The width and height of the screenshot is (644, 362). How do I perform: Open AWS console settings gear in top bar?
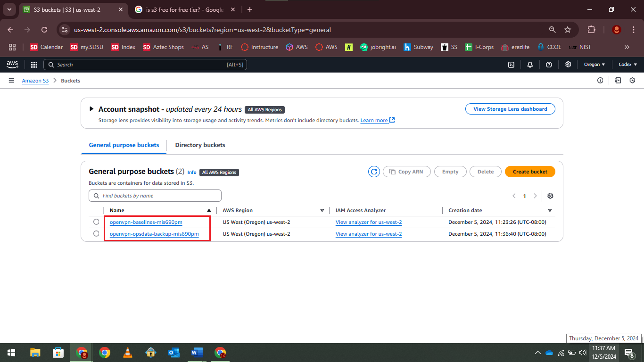(568, 65)
